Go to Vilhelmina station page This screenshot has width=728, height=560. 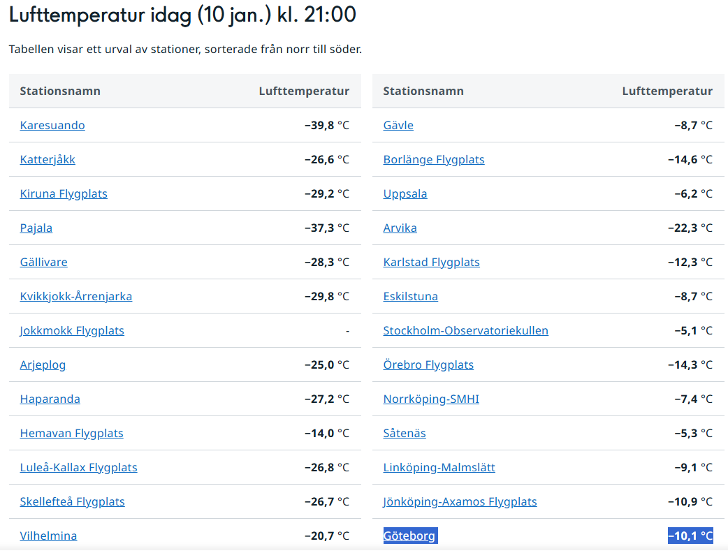[48, 536]
